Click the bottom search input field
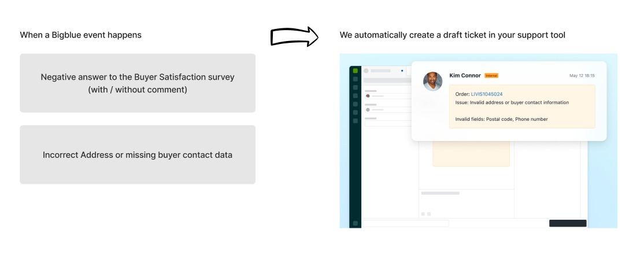This screenshot has height=255, width=644. tap(405, 223)
